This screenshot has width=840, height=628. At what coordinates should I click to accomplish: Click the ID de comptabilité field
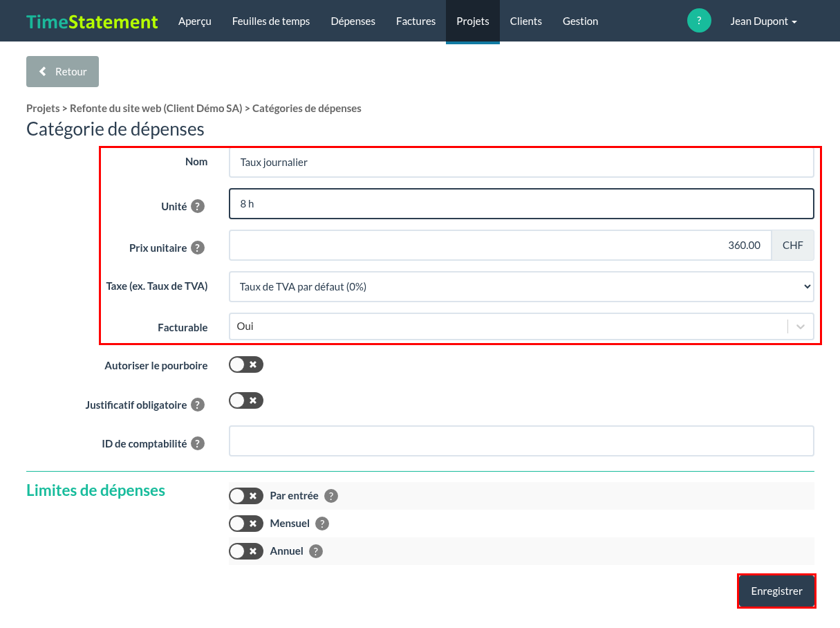point(521,441)
